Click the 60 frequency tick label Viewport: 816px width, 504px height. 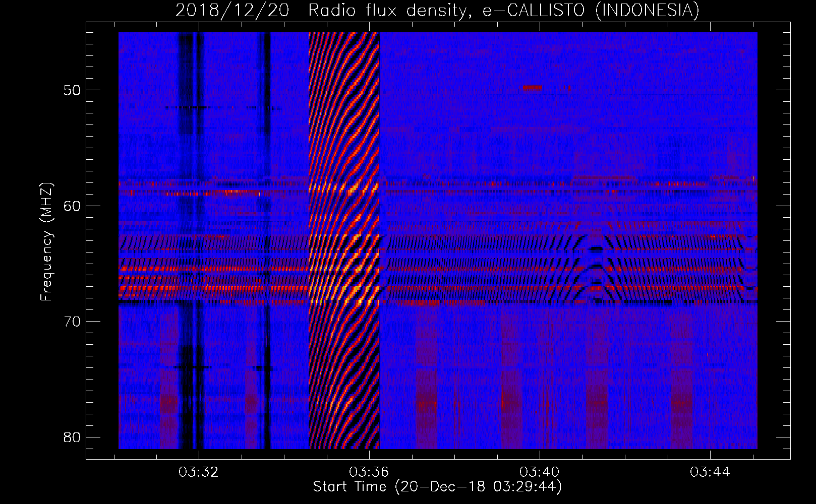[x=72, y=206]
